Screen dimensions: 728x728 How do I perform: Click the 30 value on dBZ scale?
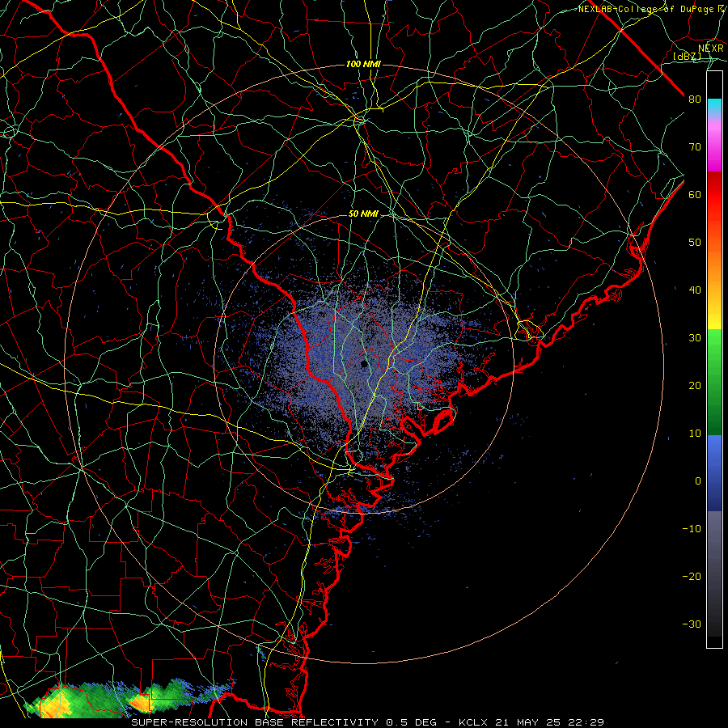695,338
